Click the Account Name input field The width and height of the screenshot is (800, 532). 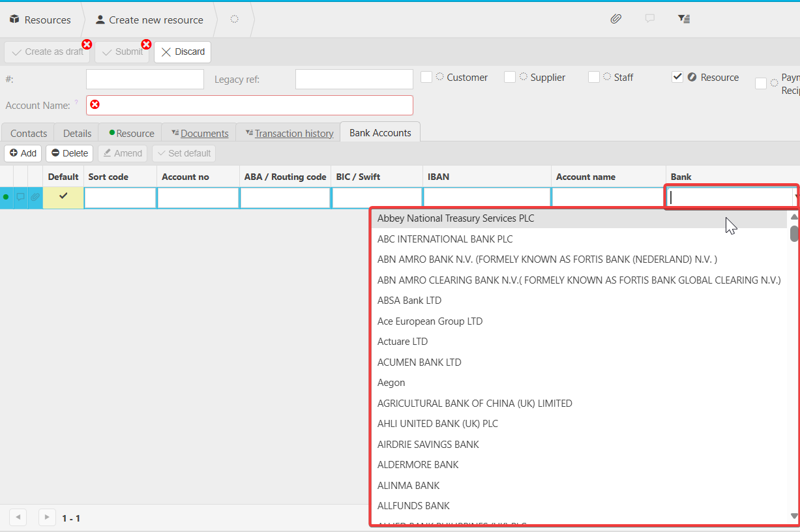tap(250, 105)
